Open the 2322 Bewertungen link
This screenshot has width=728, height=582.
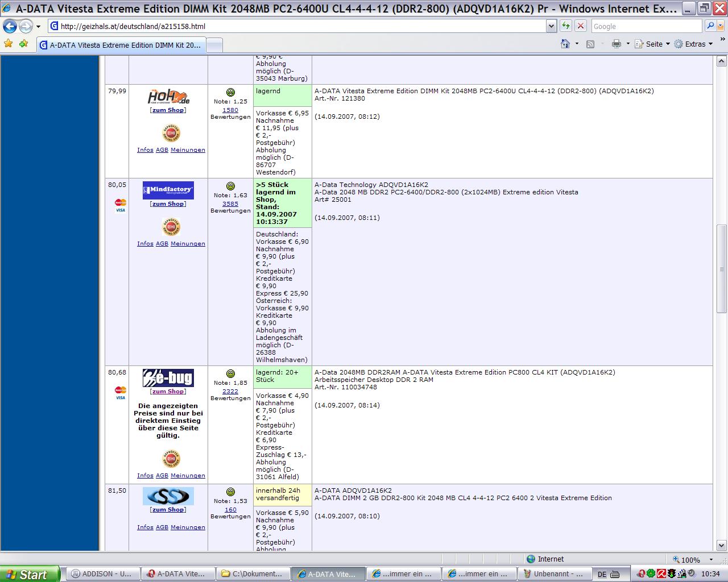point(230,392)
